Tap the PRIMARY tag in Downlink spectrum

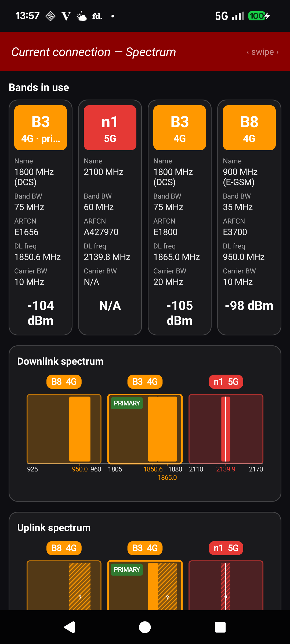127,403
